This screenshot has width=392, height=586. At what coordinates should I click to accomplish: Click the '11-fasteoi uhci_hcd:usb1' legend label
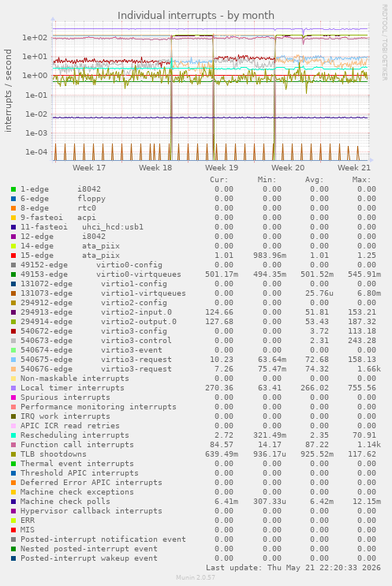click(x=82, y=227)
